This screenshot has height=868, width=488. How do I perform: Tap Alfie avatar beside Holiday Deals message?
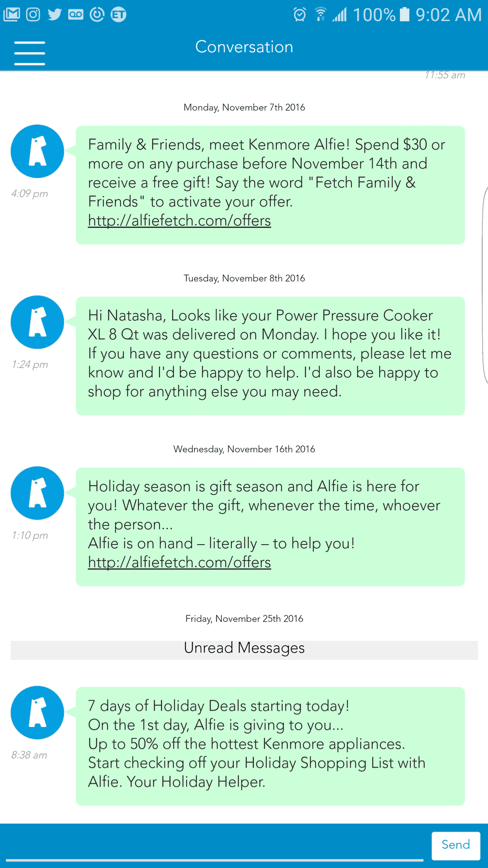point(37,713)
